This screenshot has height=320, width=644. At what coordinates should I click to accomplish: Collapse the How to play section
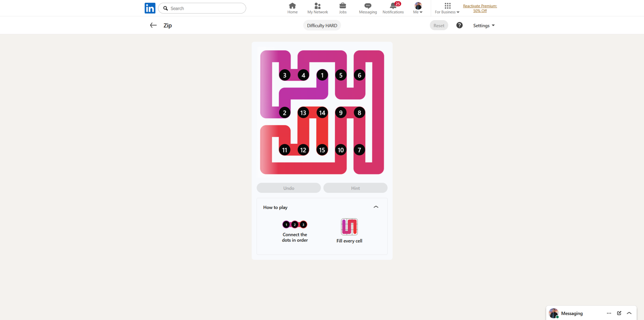point(376,207)
